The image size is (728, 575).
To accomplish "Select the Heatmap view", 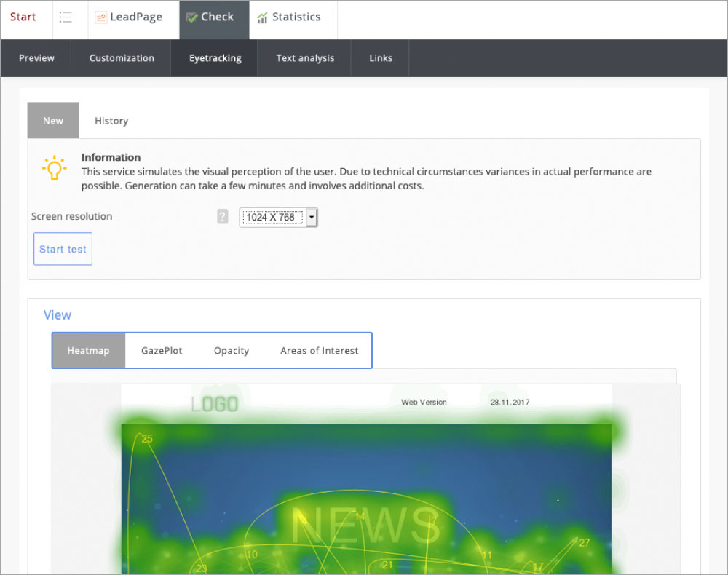I will tap(88, 351).
